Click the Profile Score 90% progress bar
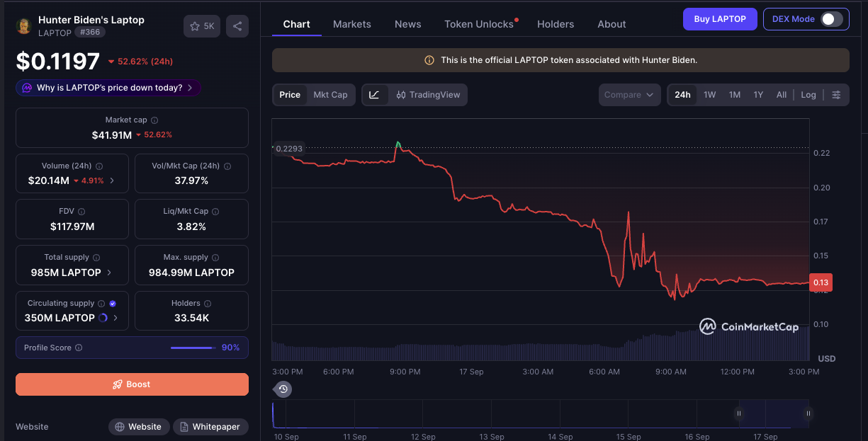The width and height of the screenshot is (868, 441). 193,348
